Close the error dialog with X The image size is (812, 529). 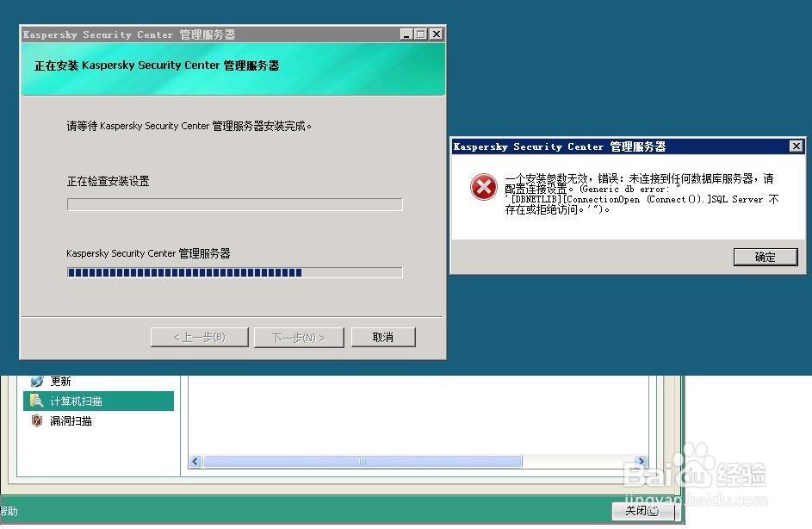pos(797,146)
